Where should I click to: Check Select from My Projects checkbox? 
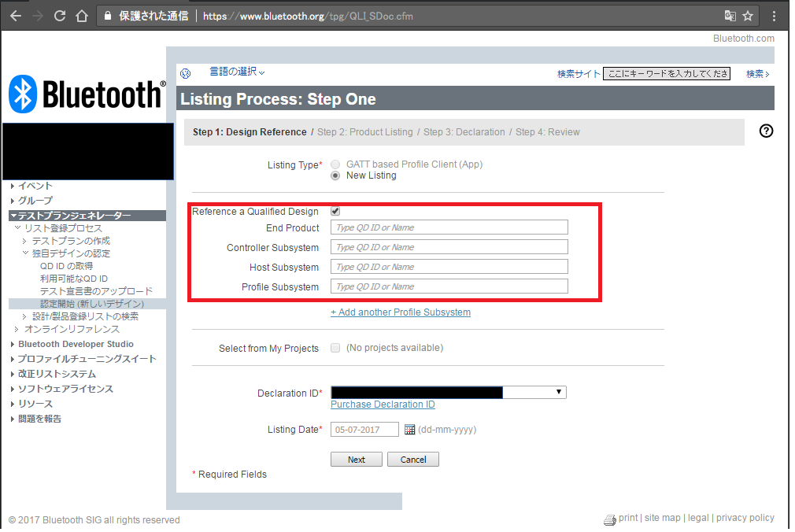point(335,348)
